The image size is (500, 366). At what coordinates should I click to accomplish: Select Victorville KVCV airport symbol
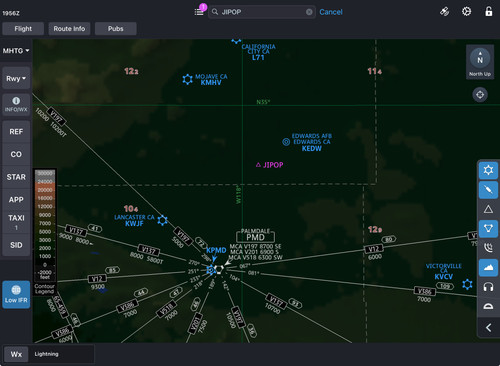pyautogui.click(x=467, y=284)
